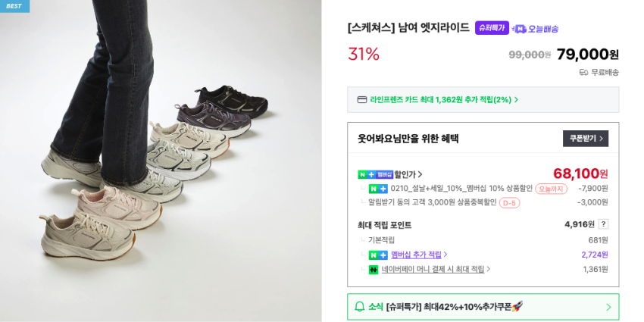The width and height of the screenshot is (644, 322).
Task: Click the sneakers product photo
Action: 161,161
